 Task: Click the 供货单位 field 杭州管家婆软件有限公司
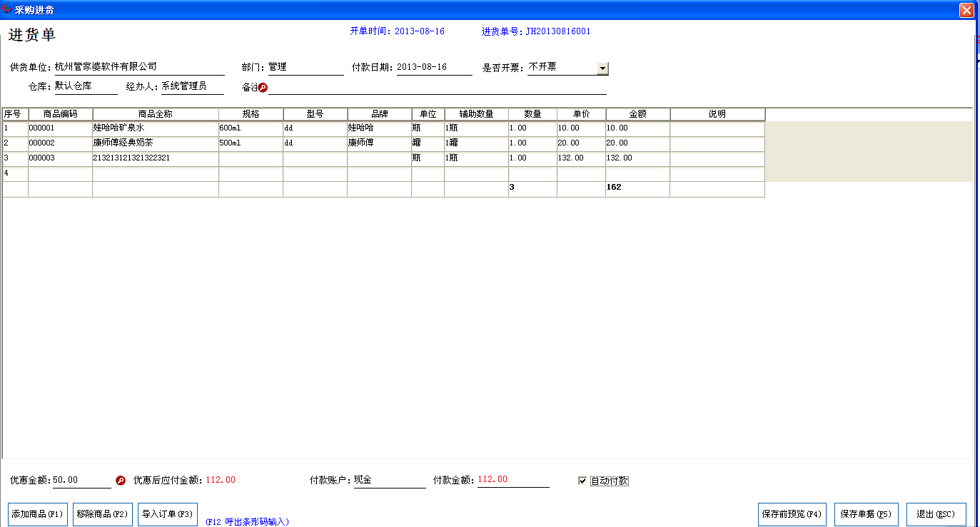click(139, 67)
